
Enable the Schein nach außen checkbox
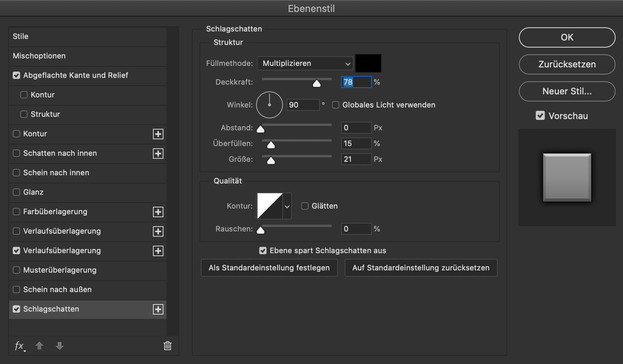(x=16, y=289)
